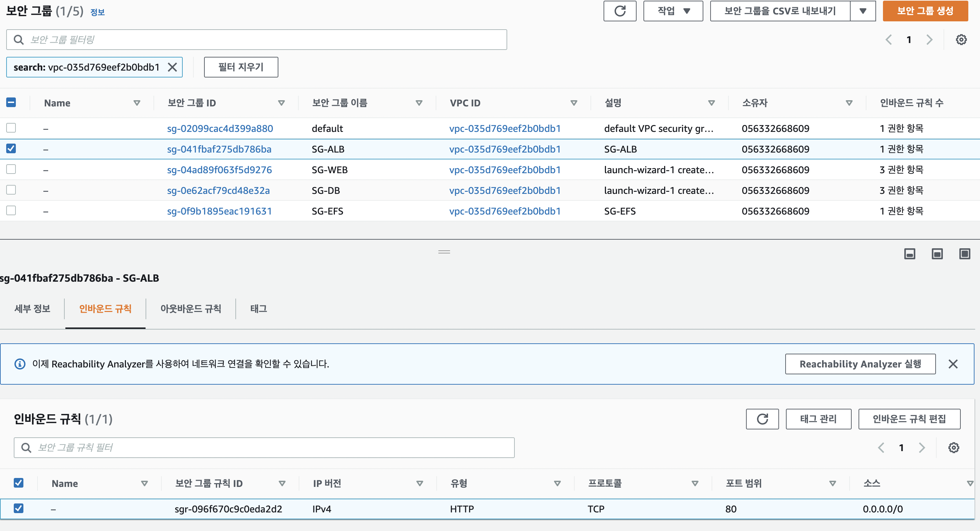Refresh the security groups list
The height and width of the screenshot is (531, 980).
click(619, 11)
